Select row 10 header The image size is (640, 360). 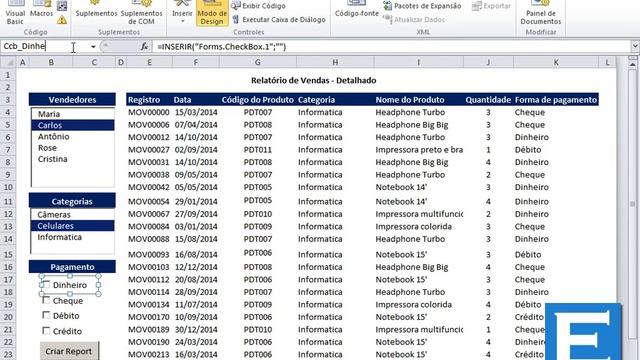pyautogui.click(x=8, y=187)
